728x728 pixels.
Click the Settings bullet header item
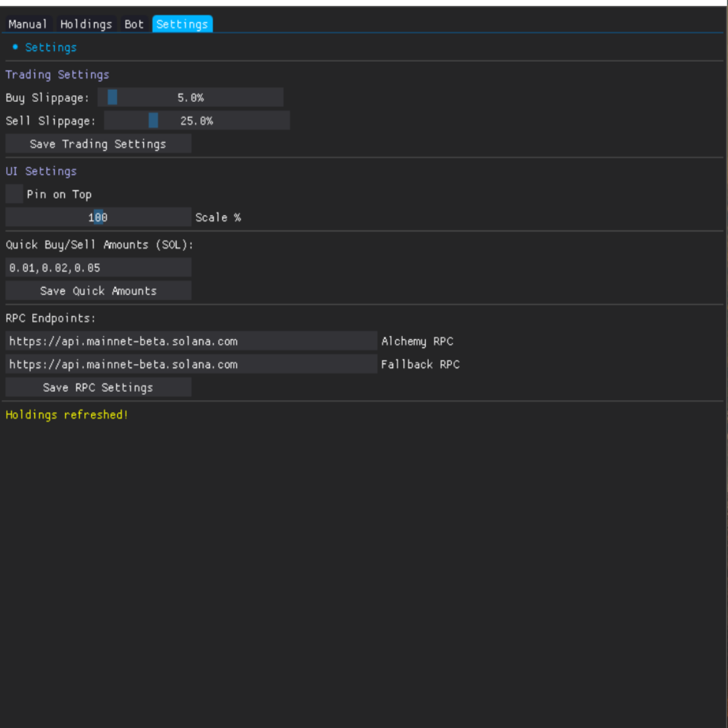50,47
